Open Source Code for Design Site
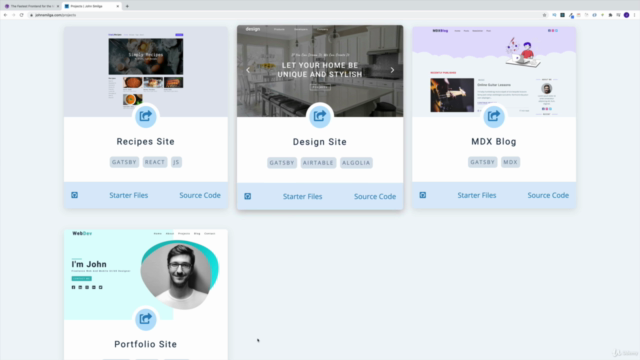This screenshot has height=360, width=640. pyautogui.click(x=375, y=196)
